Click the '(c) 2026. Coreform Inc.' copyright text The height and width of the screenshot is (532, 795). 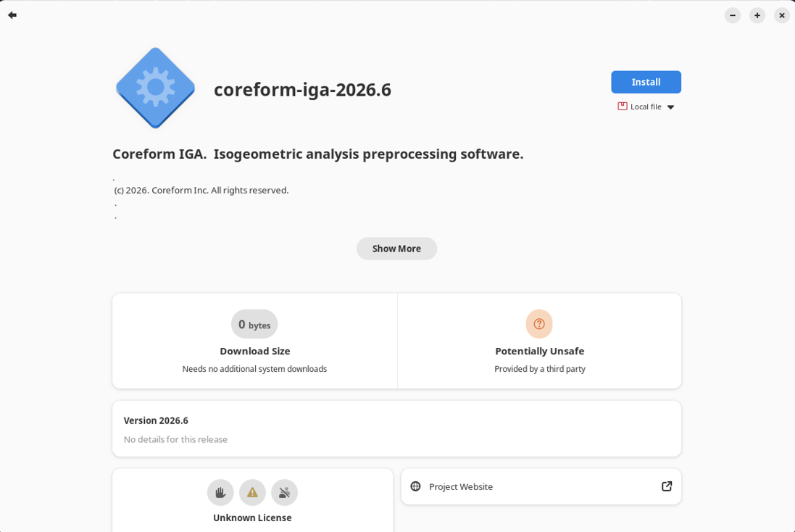pos(201,190)
